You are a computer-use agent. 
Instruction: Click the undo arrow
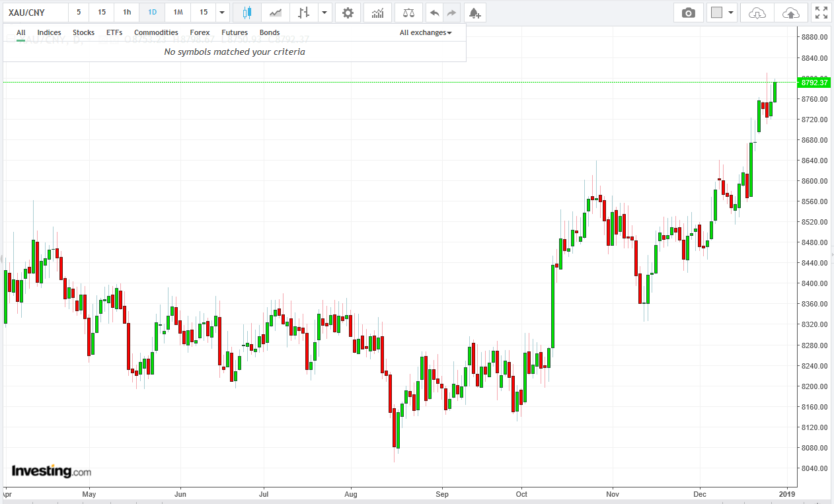click(x=434, y=13)
